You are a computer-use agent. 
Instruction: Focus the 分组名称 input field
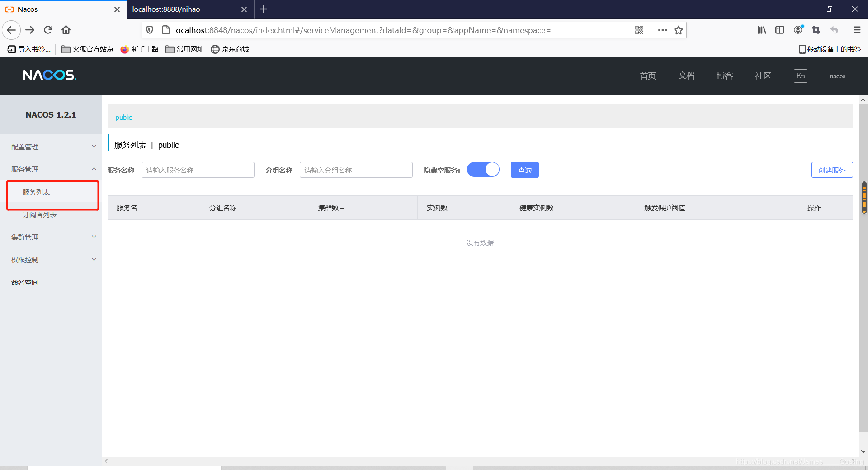pos(356,170)
